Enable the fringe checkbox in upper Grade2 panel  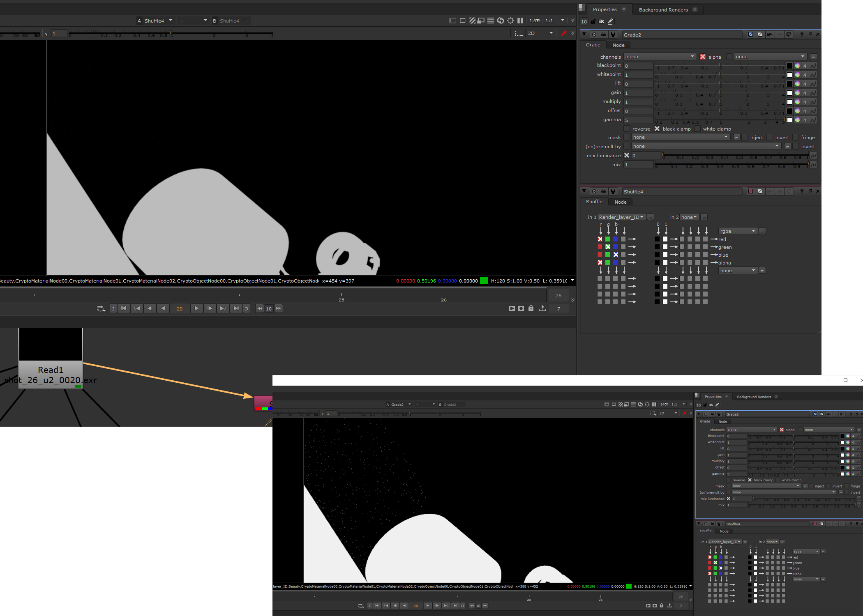tap(796, 138)
